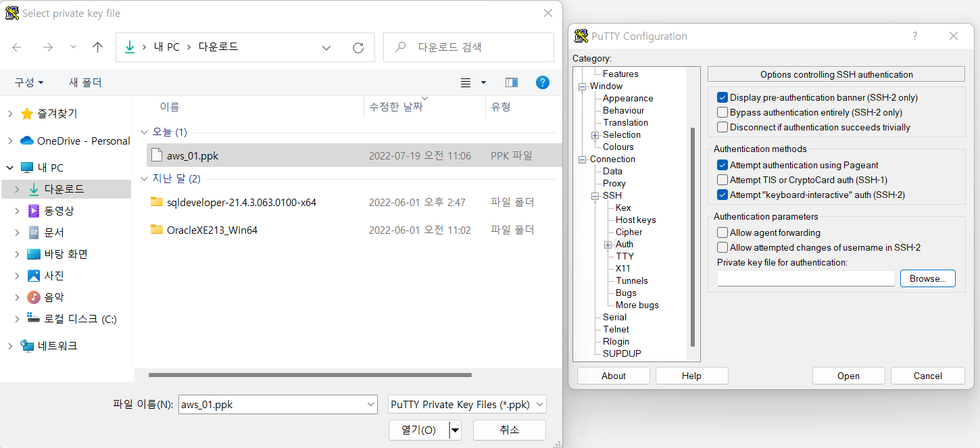The width and height of the screenshot is (980, 448).
Task: Expand Selection node in PuTTY tree
Action: (x=595, y=135)
